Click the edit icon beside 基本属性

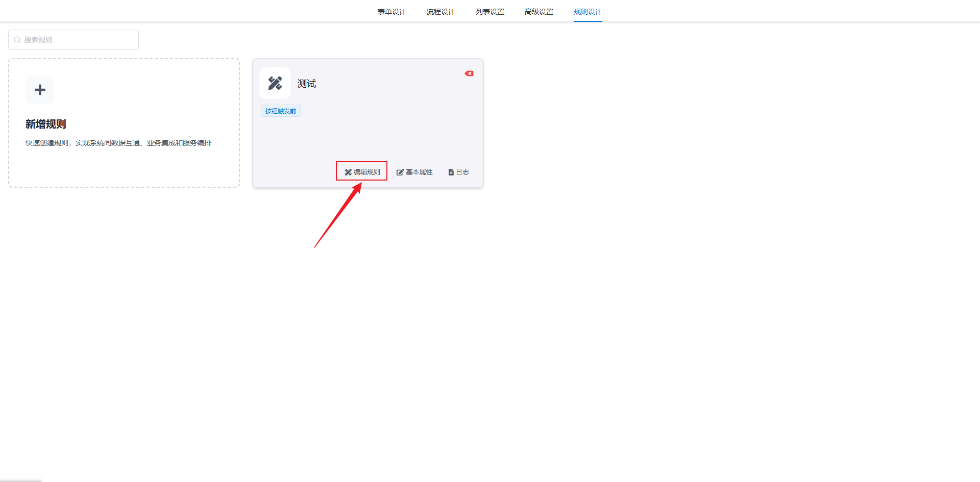[x=400, y=172]
